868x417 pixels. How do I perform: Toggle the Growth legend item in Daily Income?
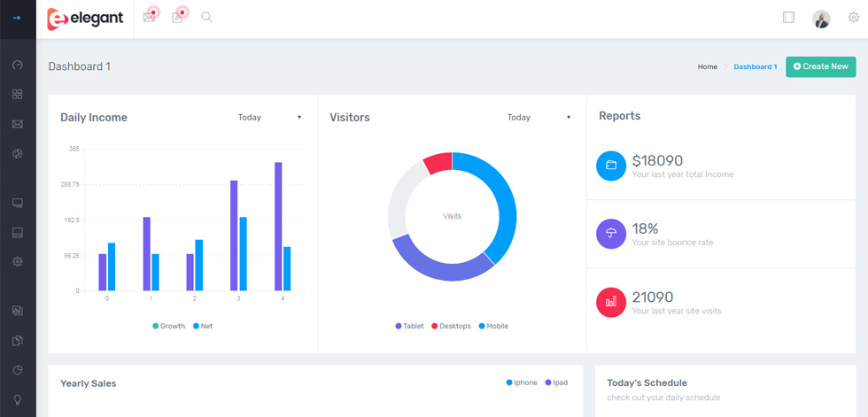click(x=169, y=327)
